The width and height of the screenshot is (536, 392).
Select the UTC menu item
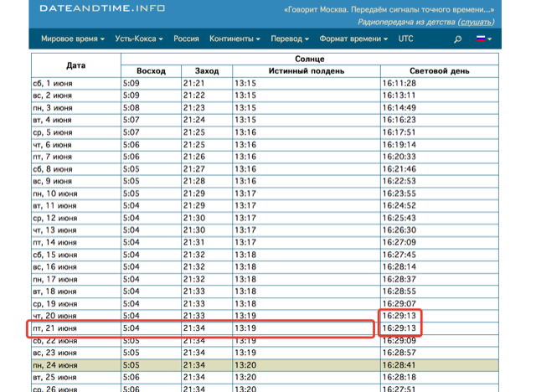tap(406, 39)
